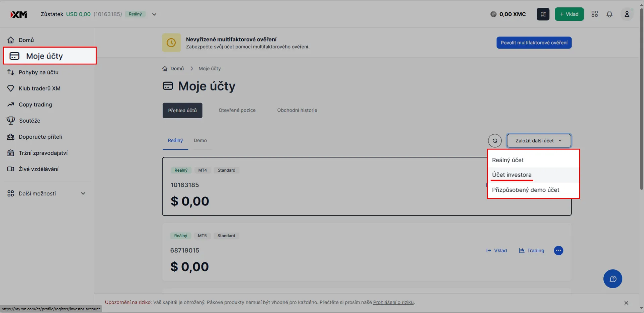Toggle the Založit další účet dropdown

(x=539, y=141)
